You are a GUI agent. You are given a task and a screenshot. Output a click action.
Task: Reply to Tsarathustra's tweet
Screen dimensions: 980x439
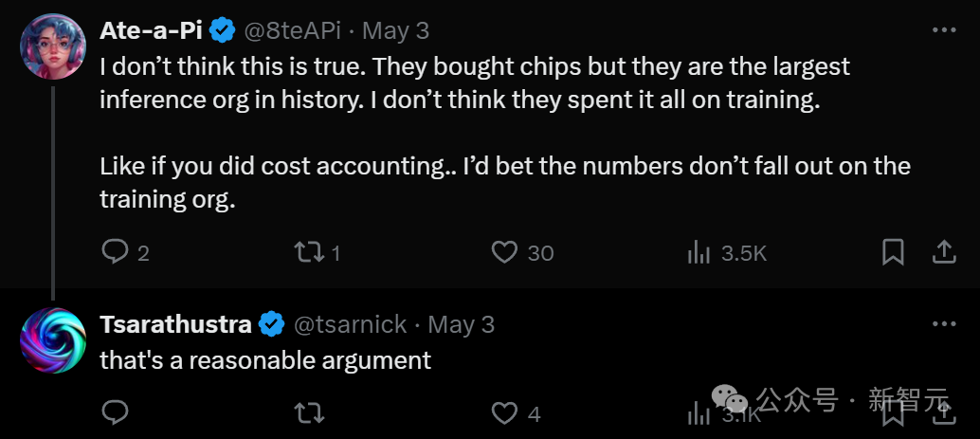point(115,413)
